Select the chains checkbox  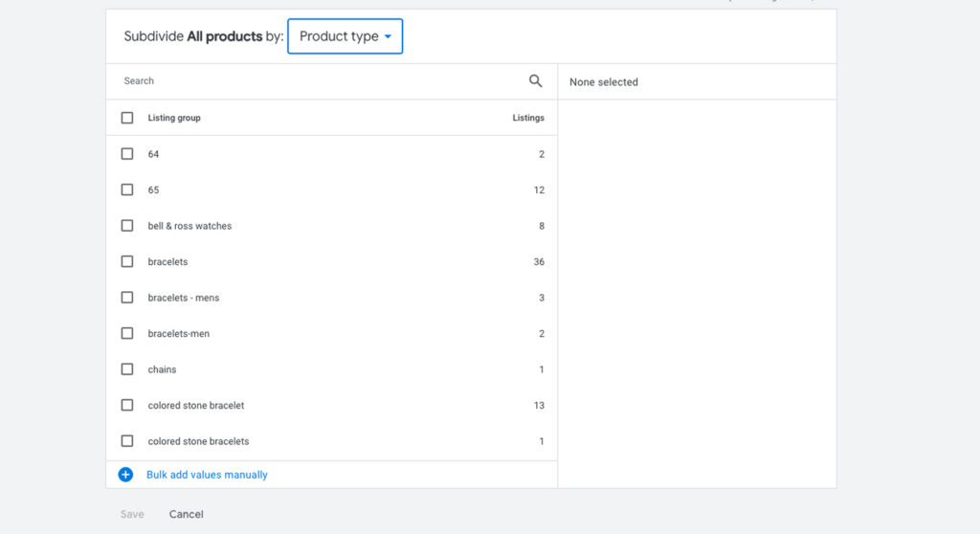[x=127, y=369]
